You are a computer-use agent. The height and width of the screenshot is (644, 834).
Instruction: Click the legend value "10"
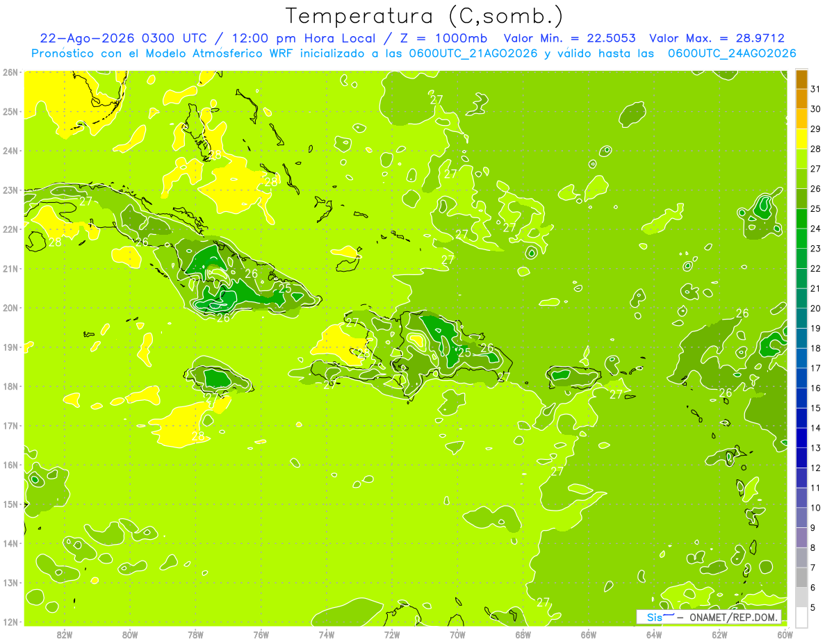816,508
